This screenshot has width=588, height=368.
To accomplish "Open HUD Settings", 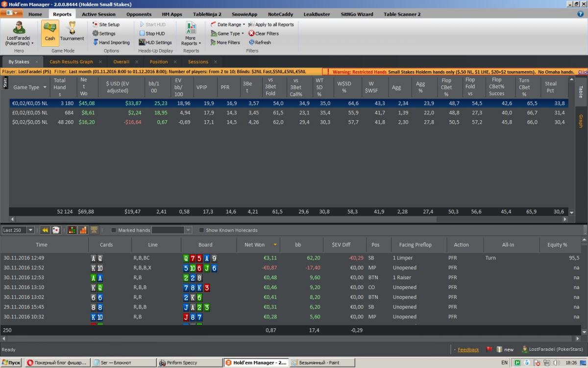I will (x=155, y=43).
